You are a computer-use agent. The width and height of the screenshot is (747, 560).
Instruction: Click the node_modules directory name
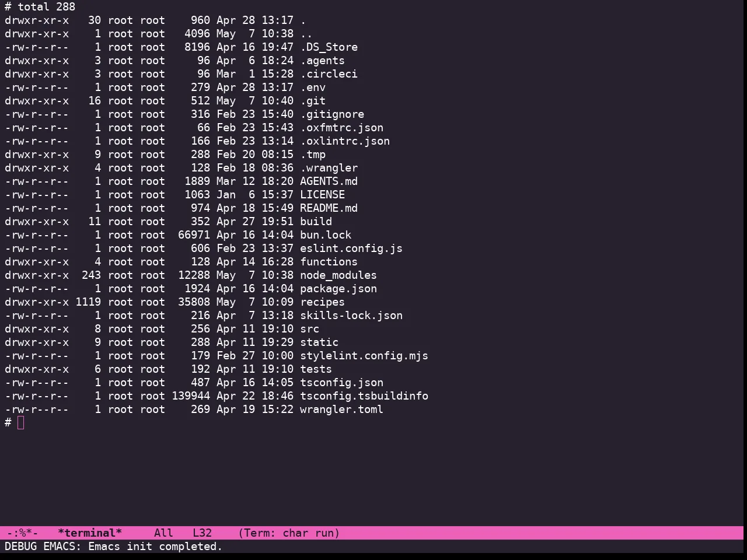[x=338, y=275]
